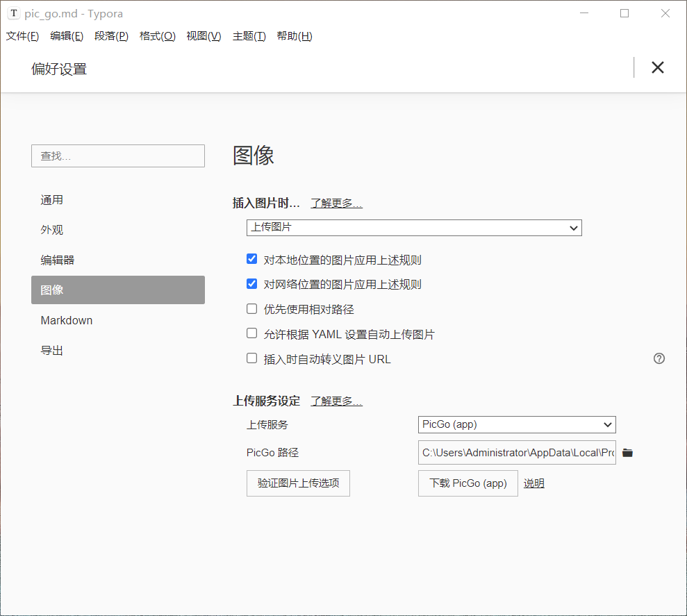Open the 帮助(H) menu
This screenshot has width=687, height=616.
point(295,36)
